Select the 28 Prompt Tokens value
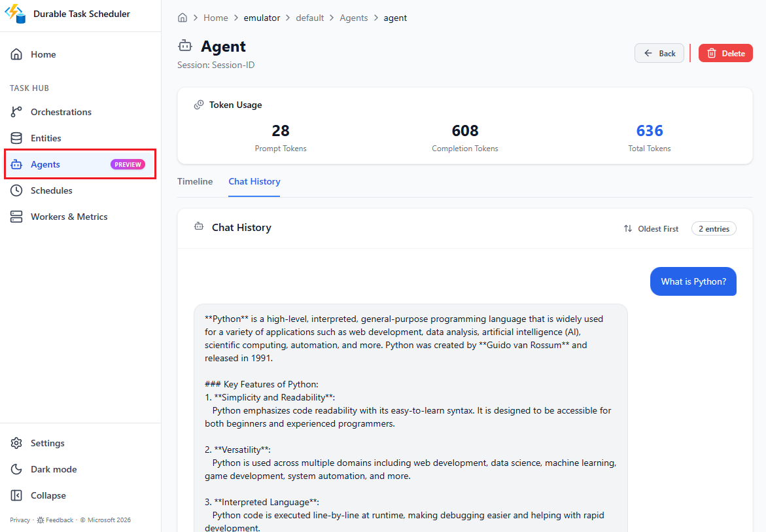 (x=281, y=131)
